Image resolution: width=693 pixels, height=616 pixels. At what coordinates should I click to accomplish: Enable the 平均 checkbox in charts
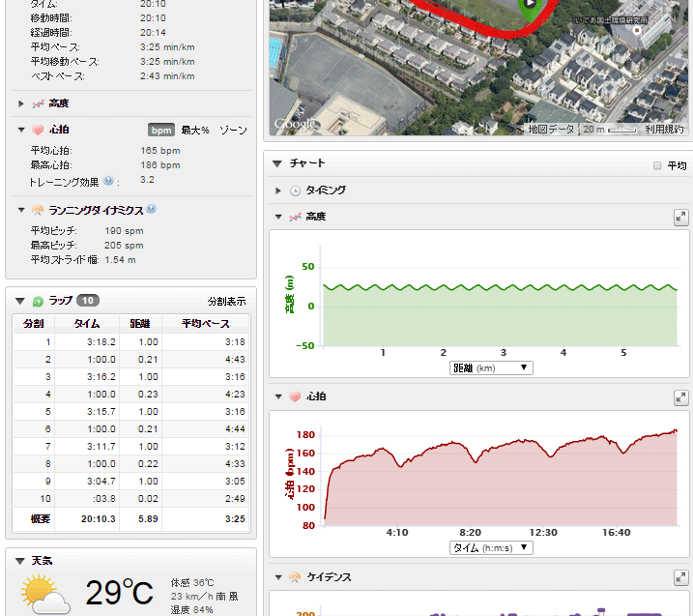click(x=657, y=165)
